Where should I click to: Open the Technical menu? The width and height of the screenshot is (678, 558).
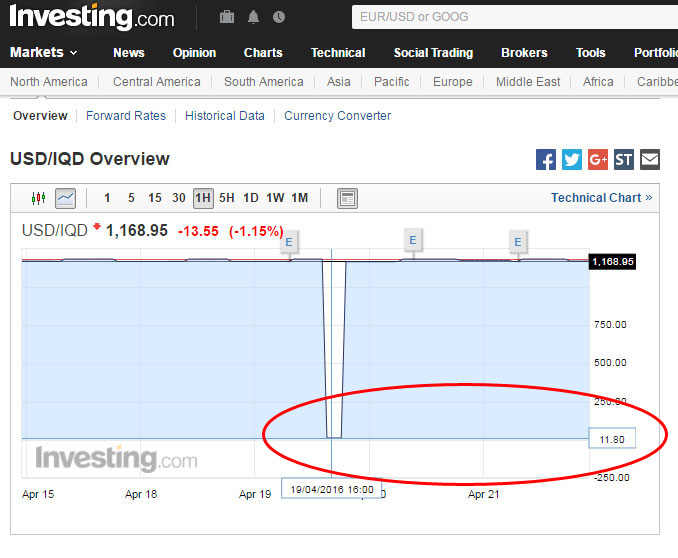pyautogui.click(x=338, y=53)
